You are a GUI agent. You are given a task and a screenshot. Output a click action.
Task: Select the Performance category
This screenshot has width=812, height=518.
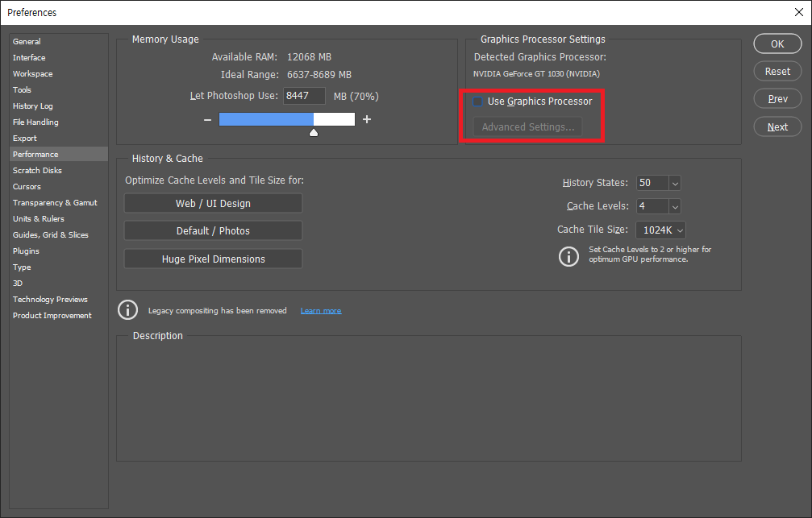point(59,154)
